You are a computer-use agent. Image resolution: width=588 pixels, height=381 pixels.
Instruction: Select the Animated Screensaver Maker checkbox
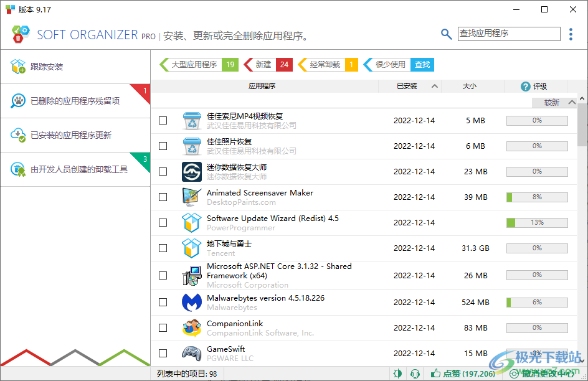tap(163, 197)
